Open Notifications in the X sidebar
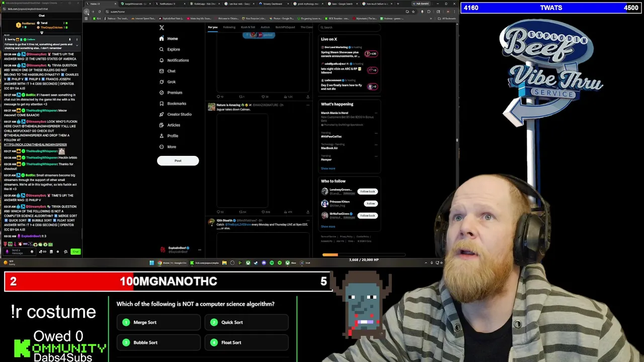Viewport: 644px width, 362px height. [x=174, y=60]
